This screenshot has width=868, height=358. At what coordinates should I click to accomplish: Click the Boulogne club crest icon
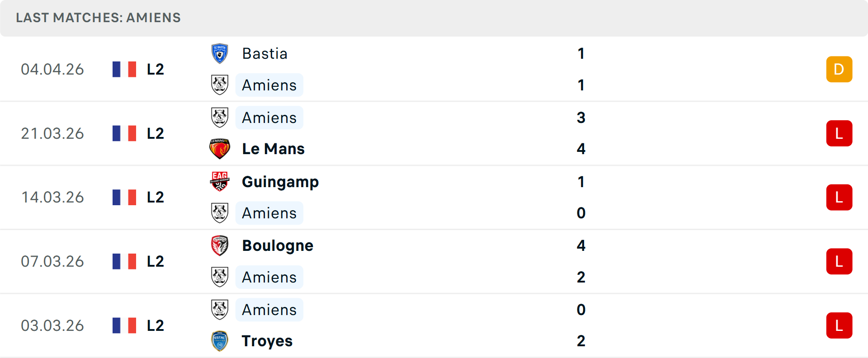click(x=220, y=245)
